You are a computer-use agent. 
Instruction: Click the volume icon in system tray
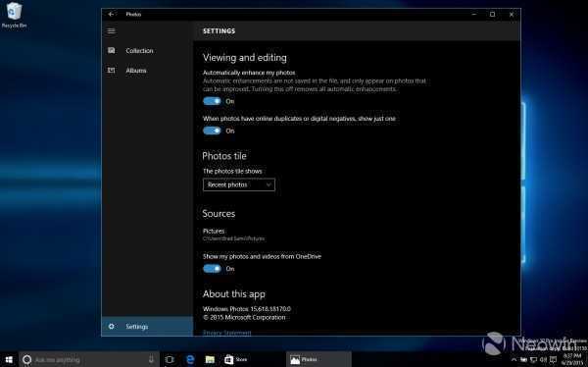(x=543, y=360)
